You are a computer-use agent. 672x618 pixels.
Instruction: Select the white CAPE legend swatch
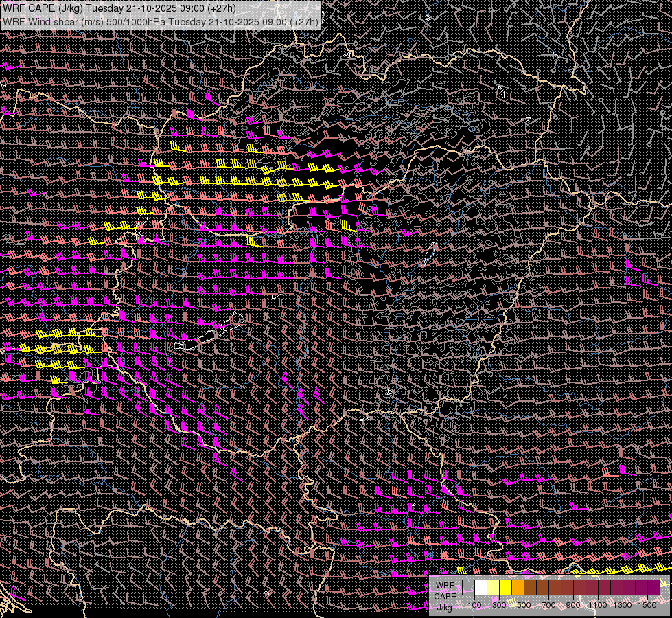(x=480, y=587)
